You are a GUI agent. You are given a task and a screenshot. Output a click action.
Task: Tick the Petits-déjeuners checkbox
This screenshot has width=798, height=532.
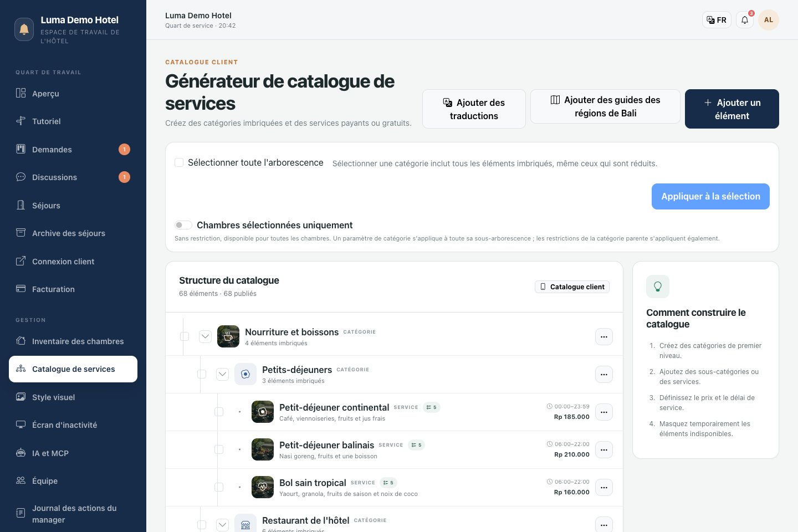pos(202,374)
